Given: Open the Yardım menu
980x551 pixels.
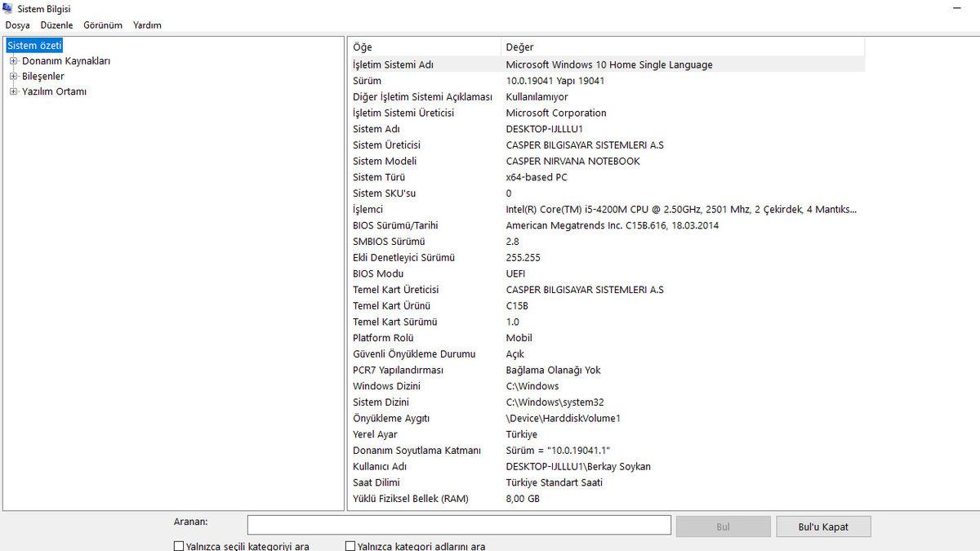Looking at the screenshot, I should coord(147,25).
